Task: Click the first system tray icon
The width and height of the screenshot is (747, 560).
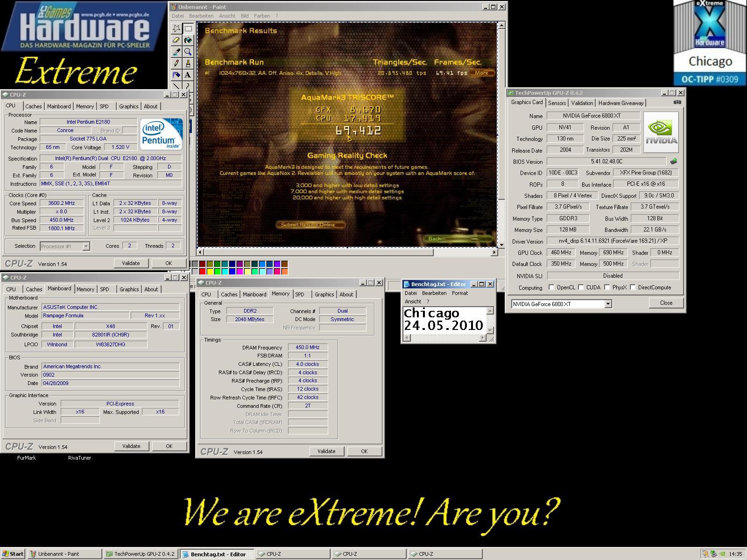Action: point(705,554)
